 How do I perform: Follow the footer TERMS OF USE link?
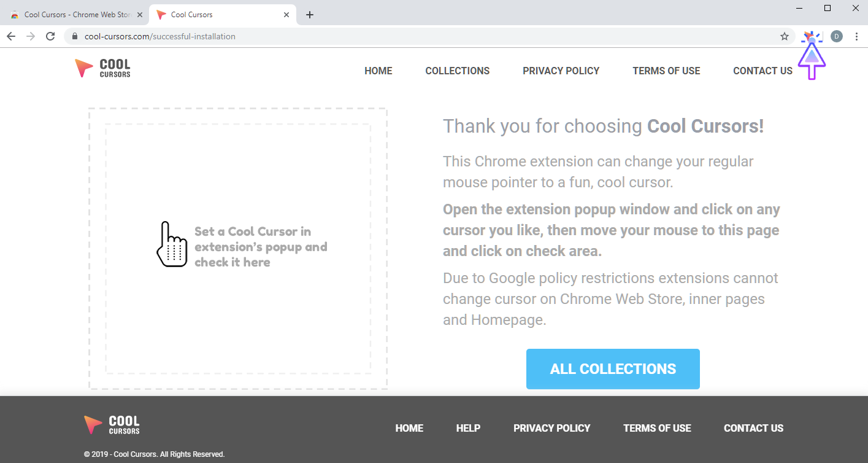click(x=657, y=428)
